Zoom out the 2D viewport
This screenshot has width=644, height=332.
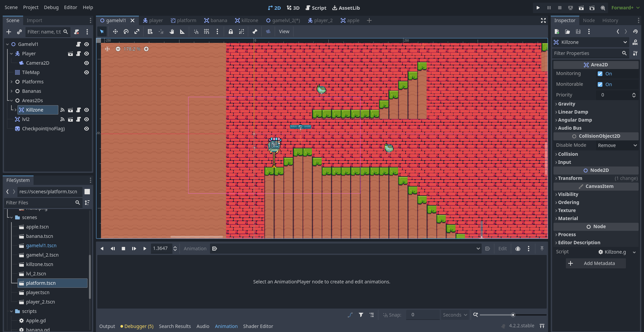[118, 49]
